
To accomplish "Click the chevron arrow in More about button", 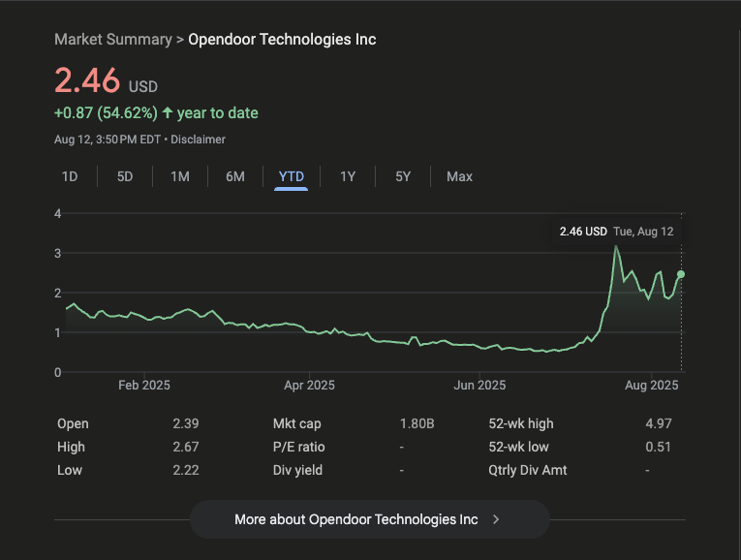I will pos(496,519).
